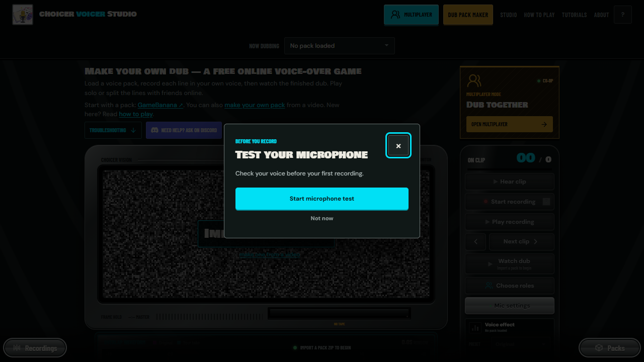Click Play recording
Viewport: 644px width, 362px height.
[x=510, y=222]
